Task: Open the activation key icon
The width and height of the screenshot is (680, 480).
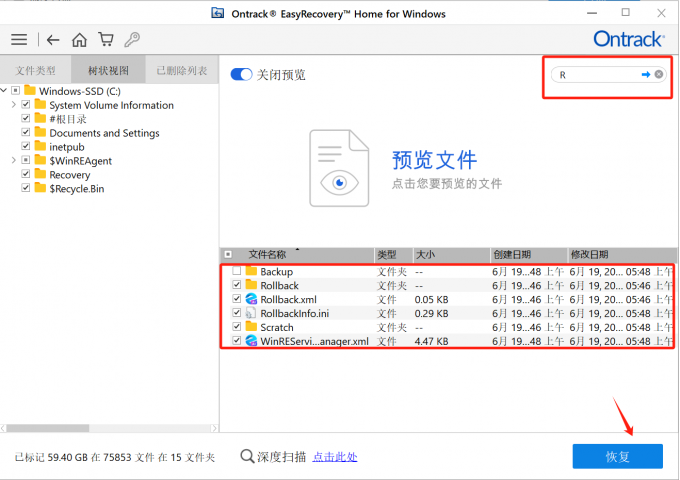Action: (132, 39)
